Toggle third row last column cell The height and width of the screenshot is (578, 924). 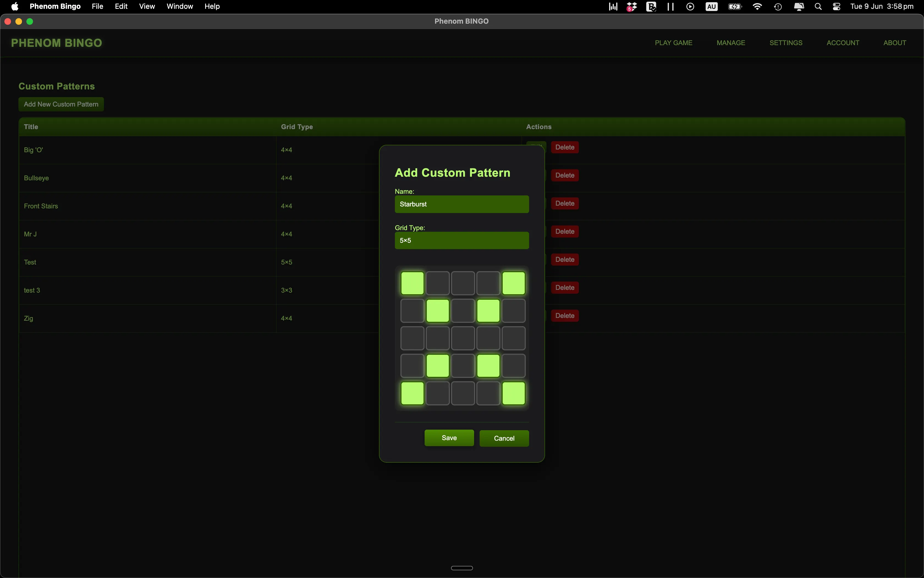(513, 338)
